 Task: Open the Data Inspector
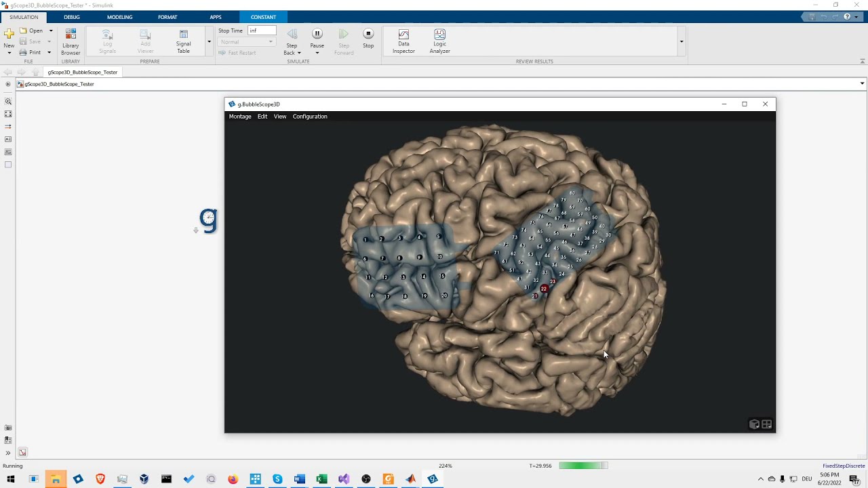coord(403,41)
